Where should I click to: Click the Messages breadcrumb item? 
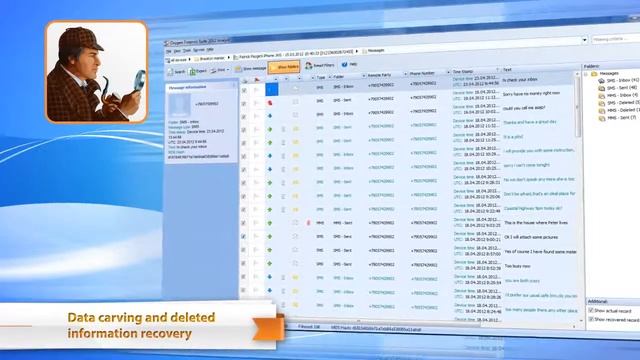click(x=373, y=51)
